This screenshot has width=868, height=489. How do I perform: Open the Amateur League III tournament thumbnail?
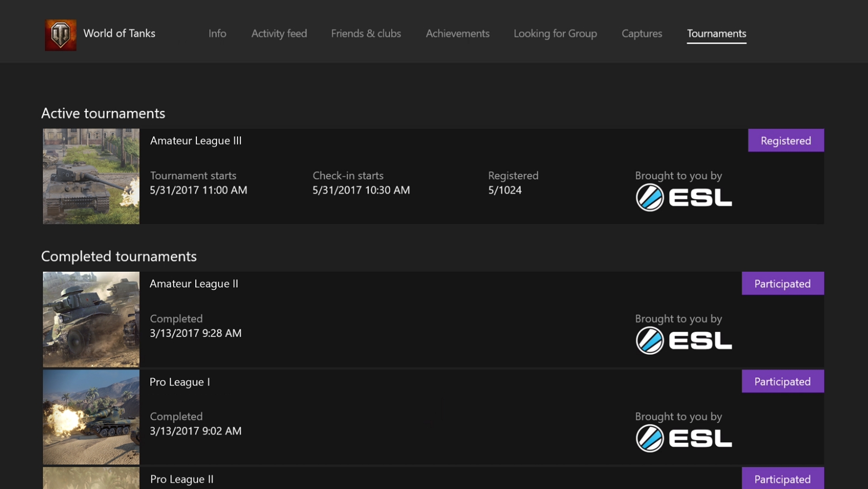click(91, 176)
